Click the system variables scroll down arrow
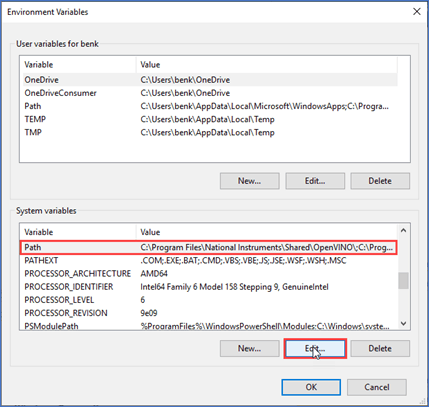Screen dimensions: 429x407 [x=403, y=324]
